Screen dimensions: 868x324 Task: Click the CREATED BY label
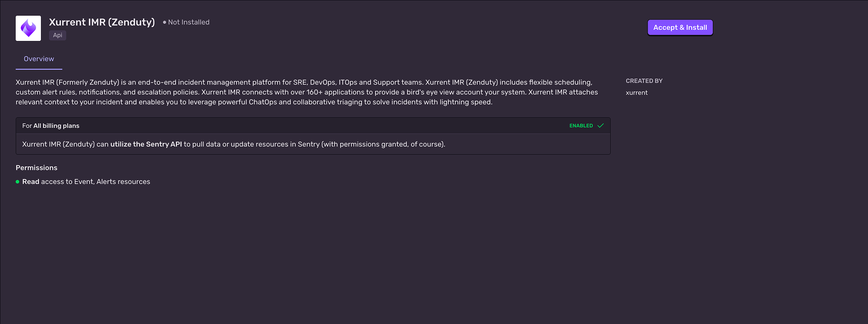(x=644, y=81)
